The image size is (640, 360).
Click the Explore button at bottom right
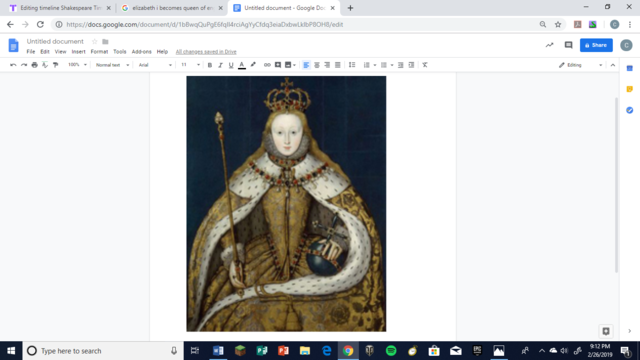click(606, 331)
